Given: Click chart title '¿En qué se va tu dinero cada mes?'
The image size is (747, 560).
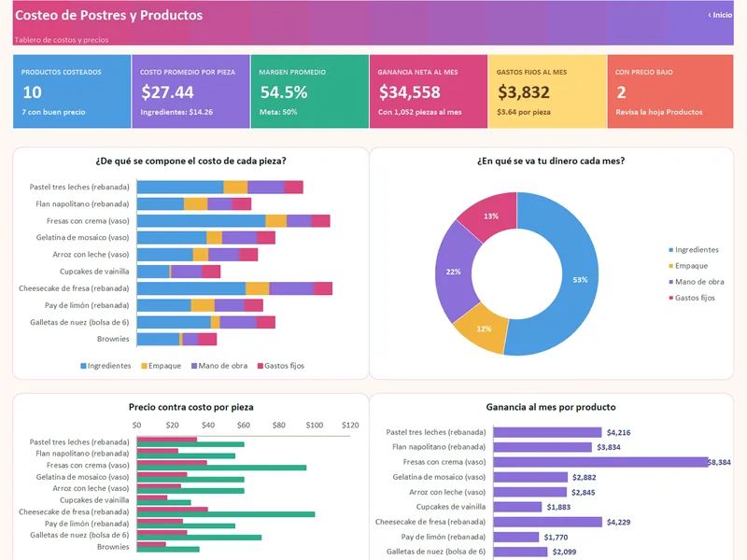Looking at the screenshot, I should (551, 161).
